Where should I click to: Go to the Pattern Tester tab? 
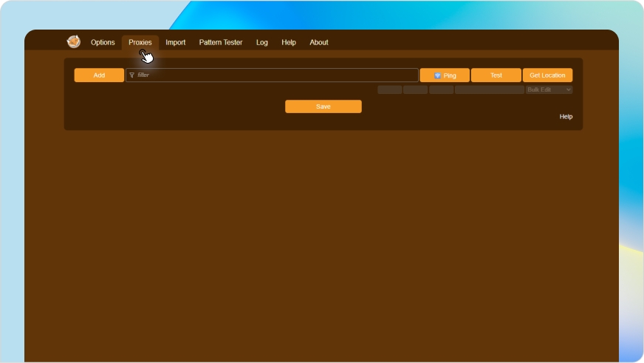click(220, 42)
